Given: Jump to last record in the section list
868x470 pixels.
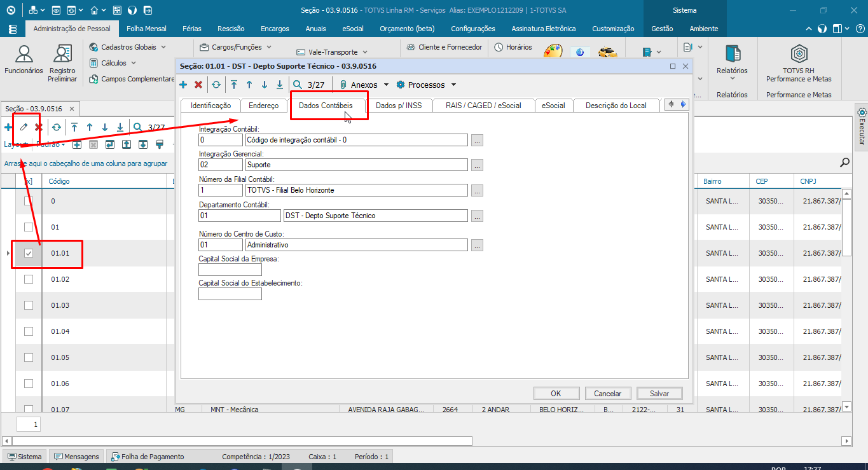Looking at the screenshot, I should tap(120, 127).
